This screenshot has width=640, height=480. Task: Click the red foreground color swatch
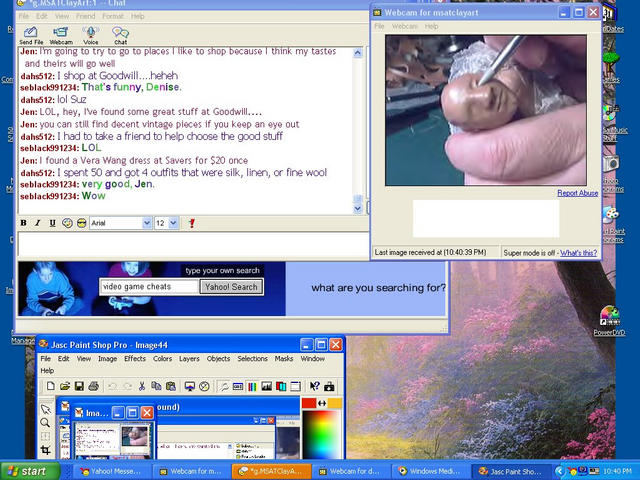(x=309, y=403)
